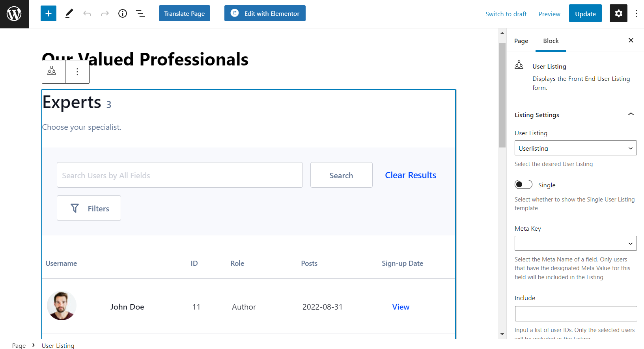Click the ID column header
Viewport: 644px width, 349px height.
(x=194, y=263)
